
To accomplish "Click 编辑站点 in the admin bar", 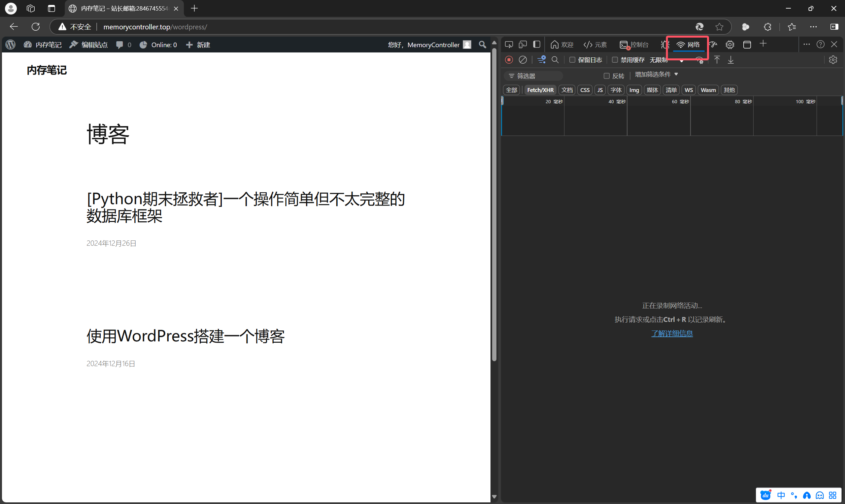I will tap(88, 45).
